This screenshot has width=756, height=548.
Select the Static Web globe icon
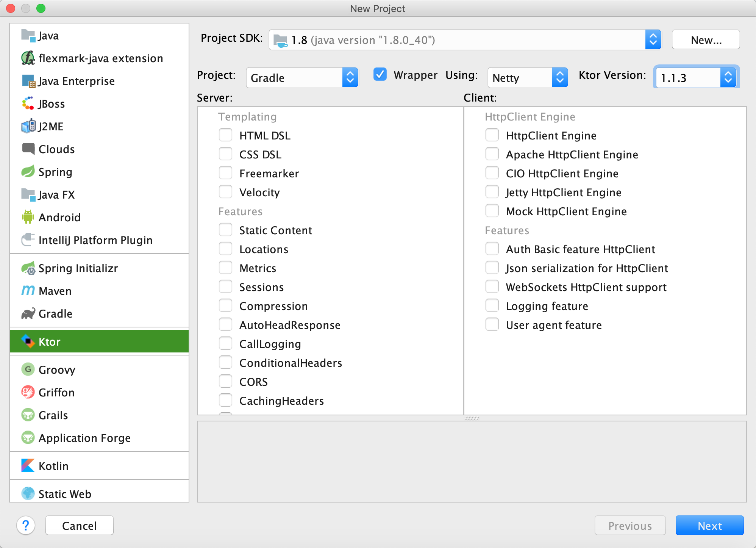point(28,494)
